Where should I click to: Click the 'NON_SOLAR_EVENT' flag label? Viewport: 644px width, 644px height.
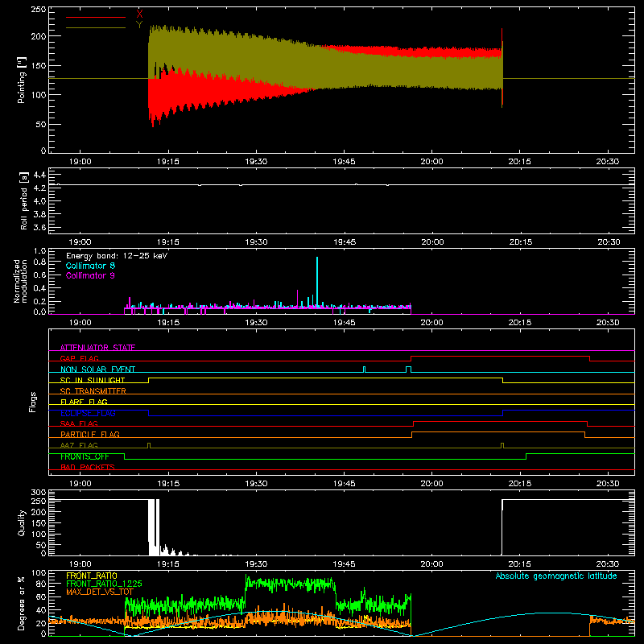point(97,369)
